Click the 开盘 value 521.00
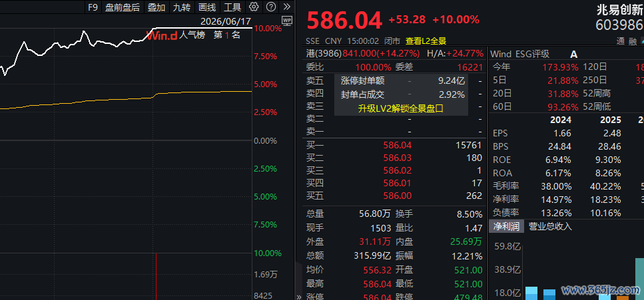 click(469, 270)
